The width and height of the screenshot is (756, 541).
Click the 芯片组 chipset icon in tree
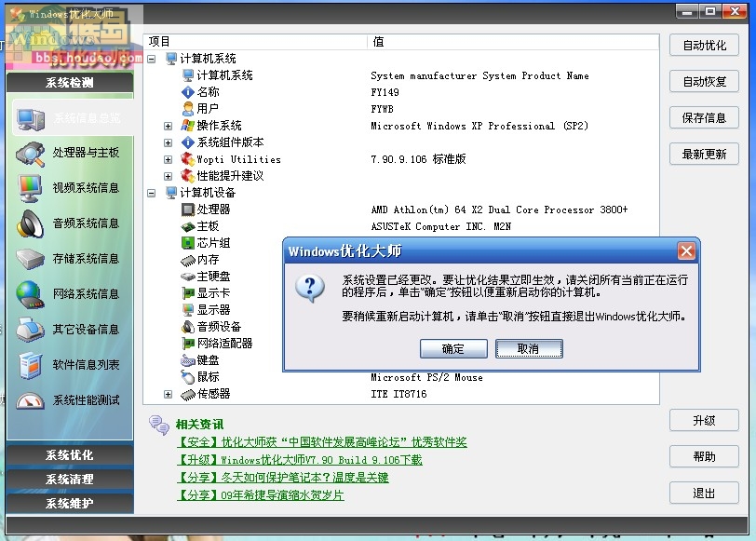point(187,243)
